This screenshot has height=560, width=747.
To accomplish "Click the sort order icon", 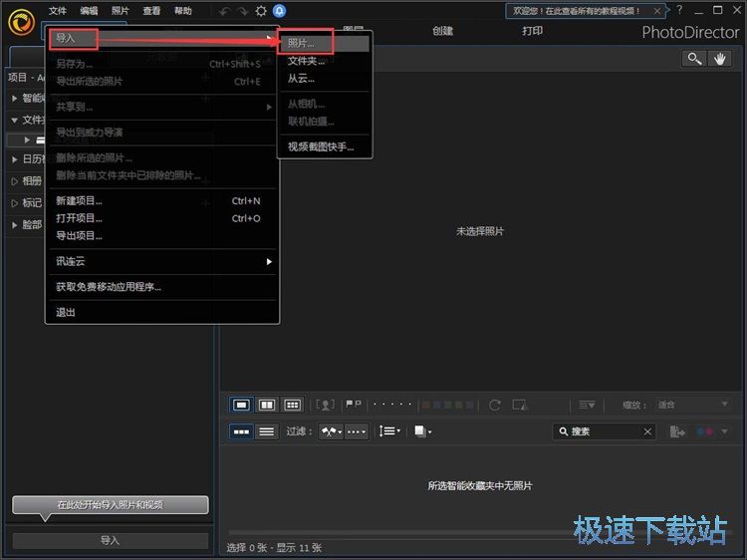I will pyautogui.click(x=390, y=431).
